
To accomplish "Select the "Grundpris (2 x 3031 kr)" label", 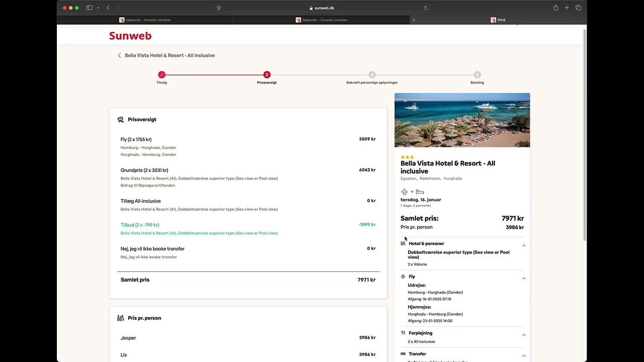I will [x=144, y=170].
